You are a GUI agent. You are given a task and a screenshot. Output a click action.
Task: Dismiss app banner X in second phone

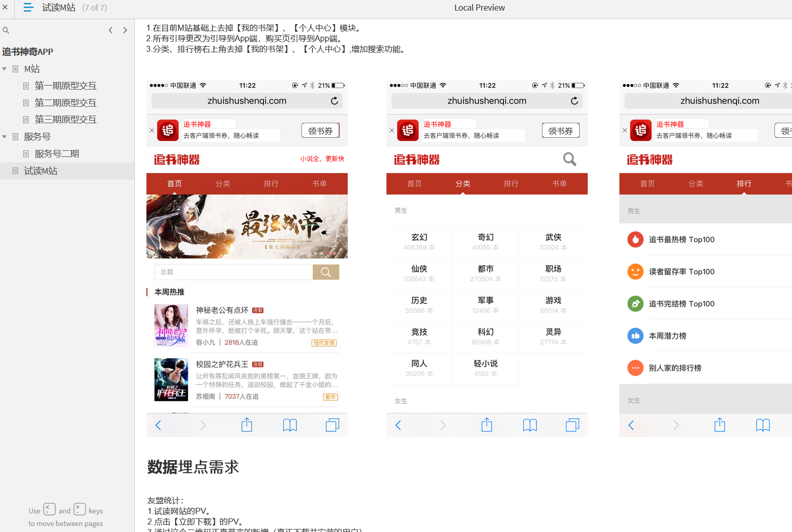tap(391, 130)
